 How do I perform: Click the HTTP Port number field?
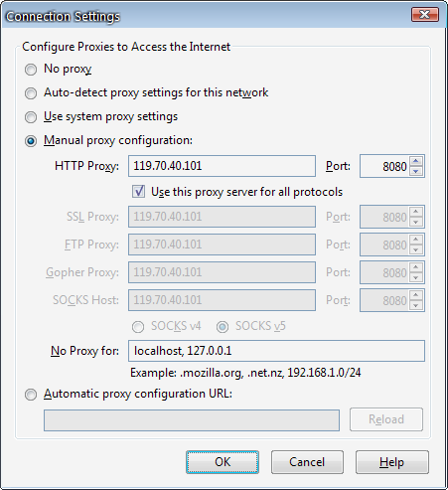(384, 166)
